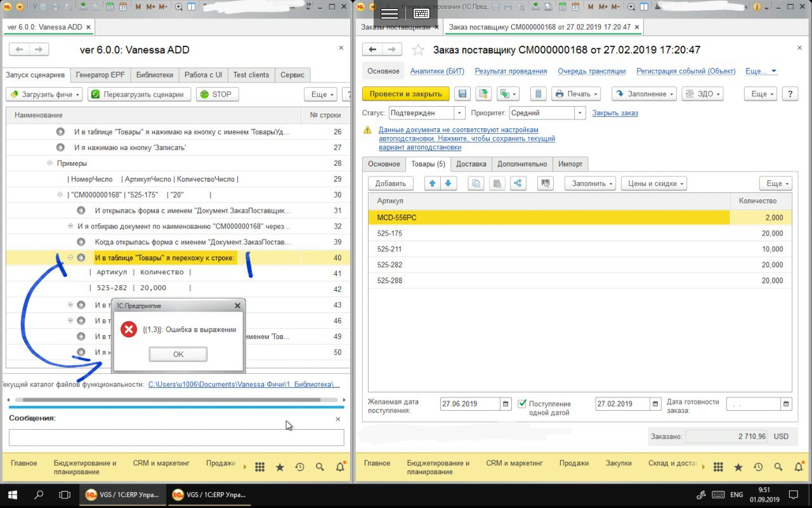This screenshot has width=812, height=508.
Task: Click the copy rows icon in Товары toolbar
Action: coord(476,184)
